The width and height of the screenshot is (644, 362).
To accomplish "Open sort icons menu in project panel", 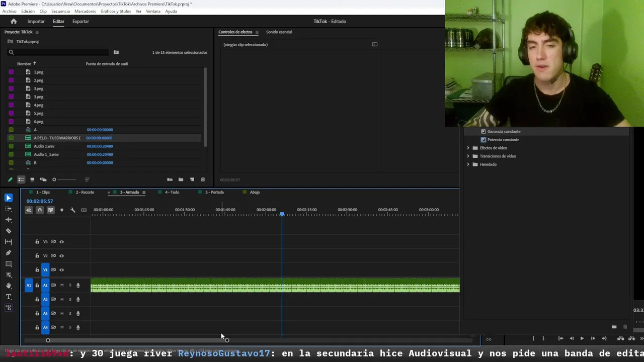I will pos(87,179).
